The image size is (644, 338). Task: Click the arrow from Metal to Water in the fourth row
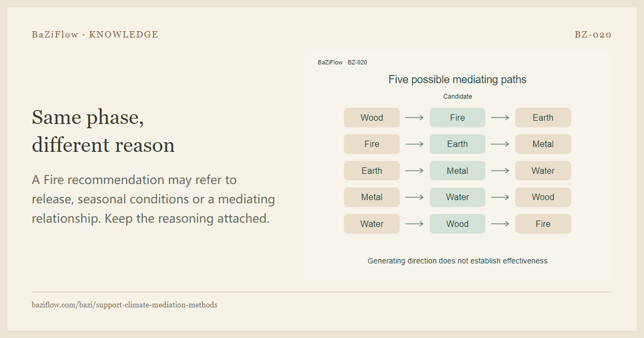414,197
